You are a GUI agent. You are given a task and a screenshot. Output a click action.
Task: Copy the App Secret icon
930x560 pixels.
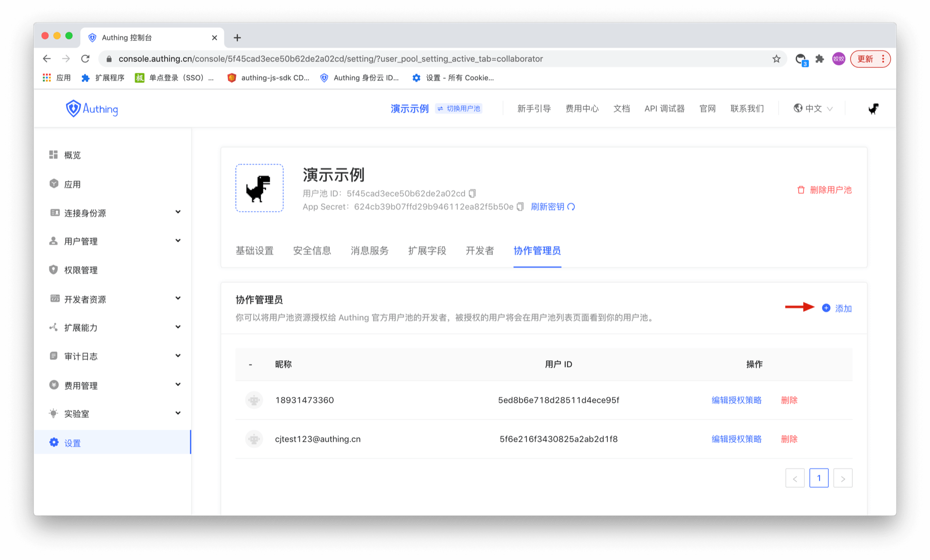coord(520,207)
